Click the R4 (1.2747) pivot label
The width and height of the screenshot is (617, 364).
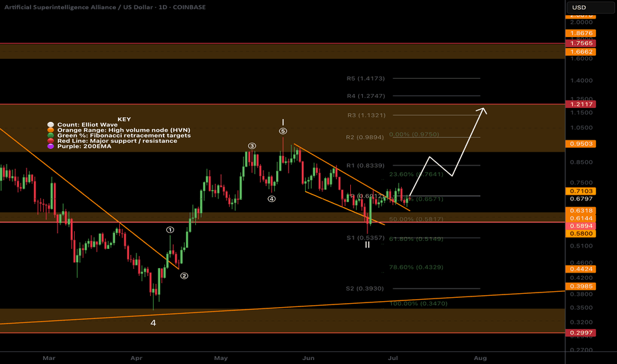click(x=366, y=96)
